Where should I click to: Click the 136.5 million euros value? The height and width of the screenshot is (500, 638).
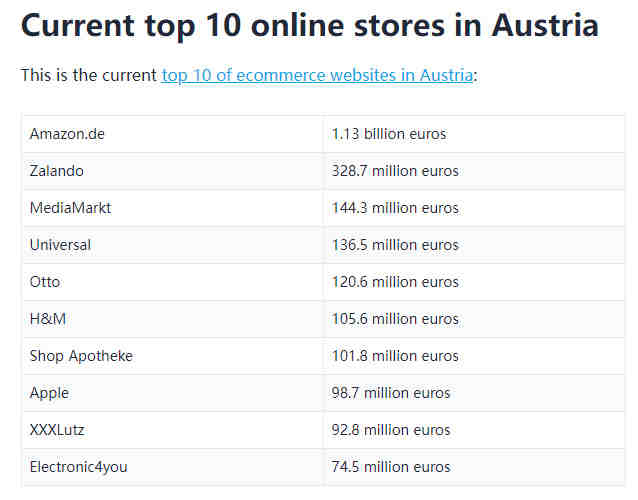395,245
